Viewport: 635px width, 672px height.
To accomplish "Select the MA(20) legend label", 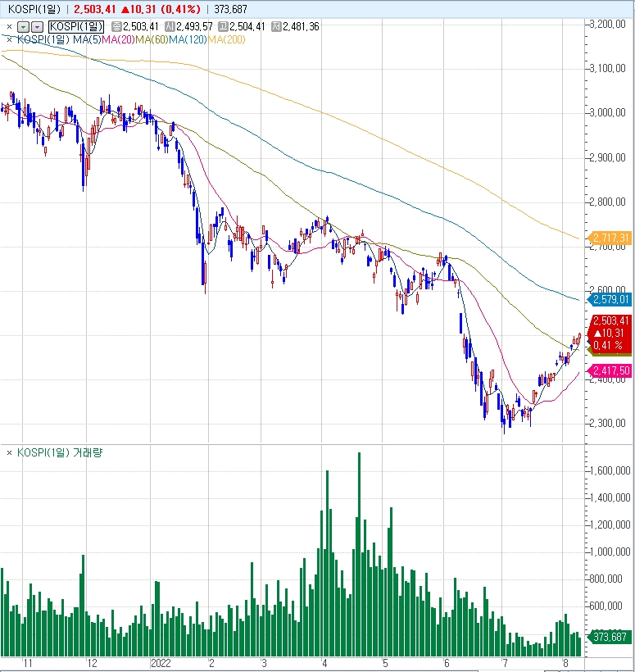I will click(118, 40).
